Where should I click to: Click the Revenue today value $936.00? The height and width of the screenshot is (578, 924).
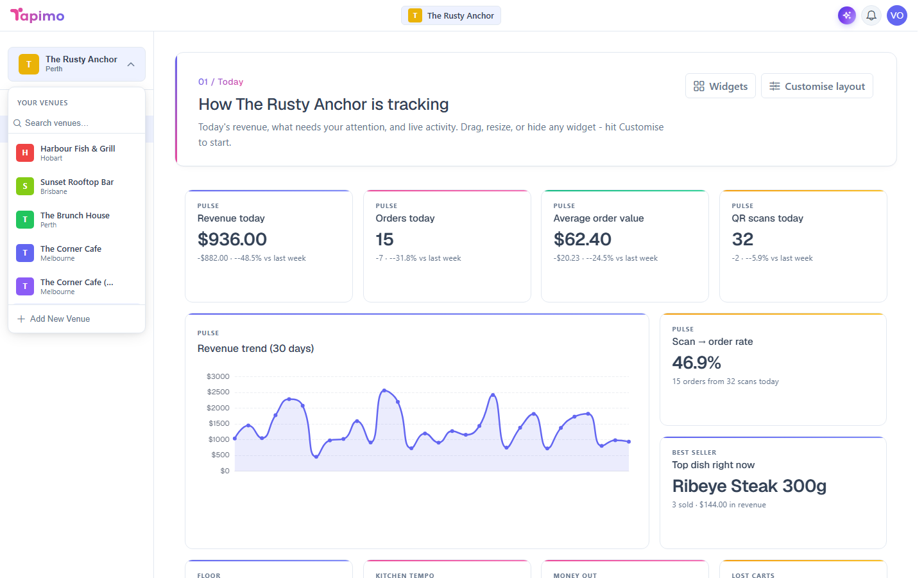pyautogui.click(x=232, y=240)
